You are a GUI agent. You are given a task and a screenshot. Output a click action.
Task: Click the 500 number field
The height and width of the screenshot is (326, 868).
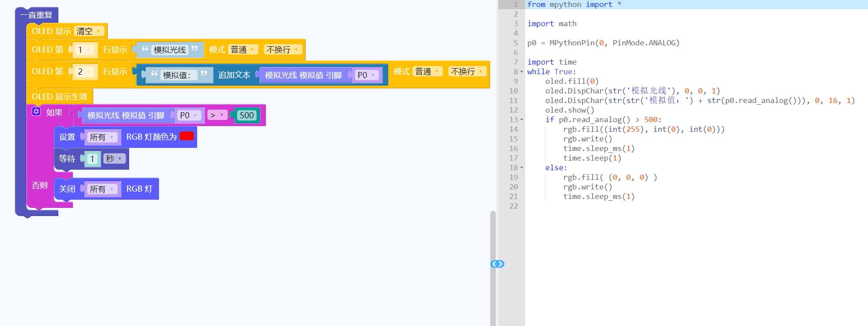click(246, 115)
